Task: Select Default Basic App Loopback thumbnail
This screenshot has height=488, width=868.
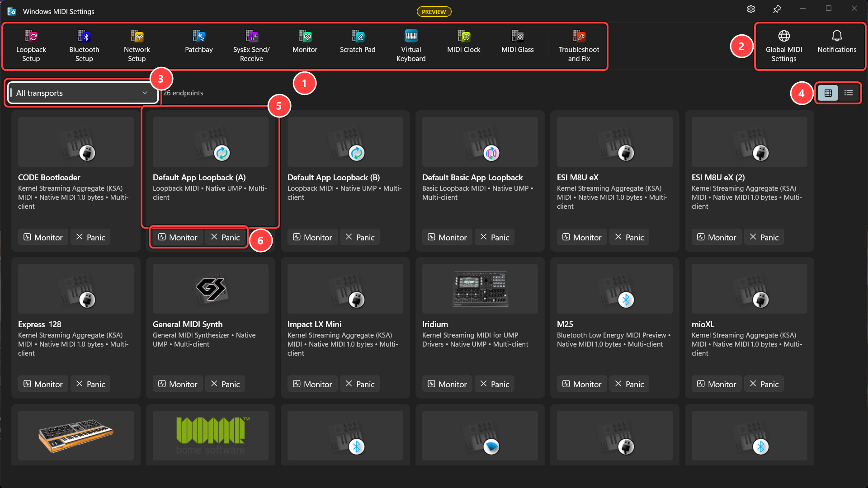Action: [480, 142]
